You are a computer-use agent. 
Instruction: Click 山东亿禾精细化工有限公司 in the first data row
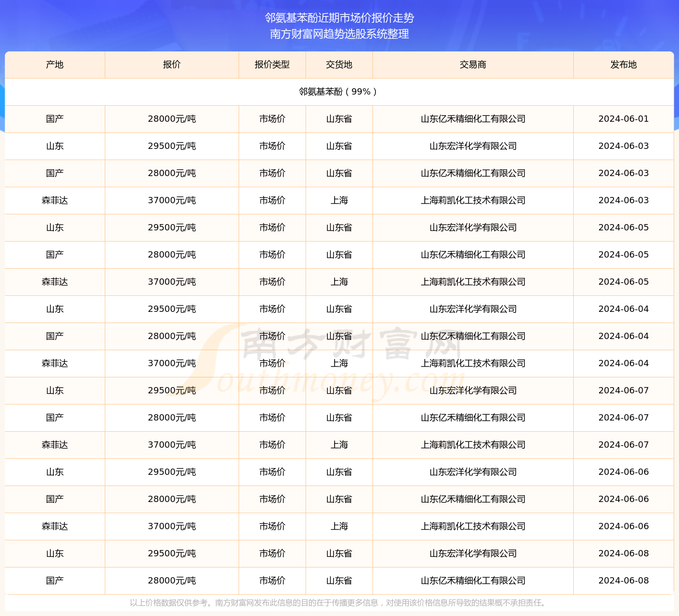[473, 119]
